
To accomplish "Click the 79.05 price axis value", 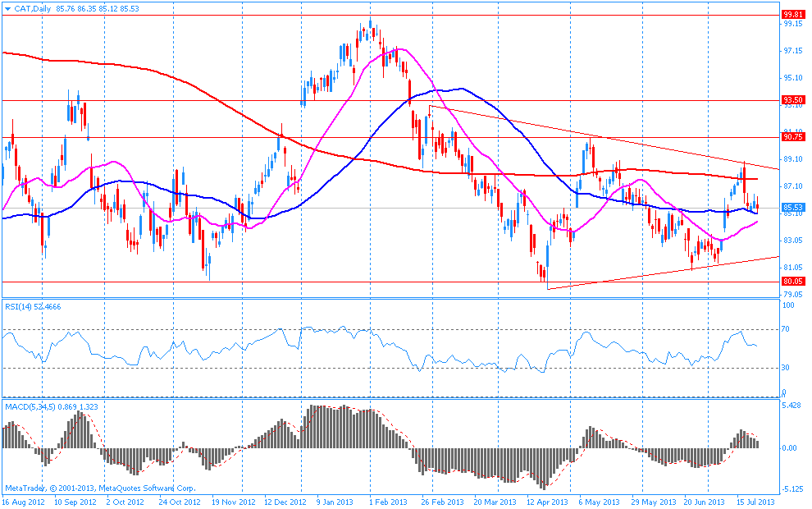I will [x=793, y=295].
